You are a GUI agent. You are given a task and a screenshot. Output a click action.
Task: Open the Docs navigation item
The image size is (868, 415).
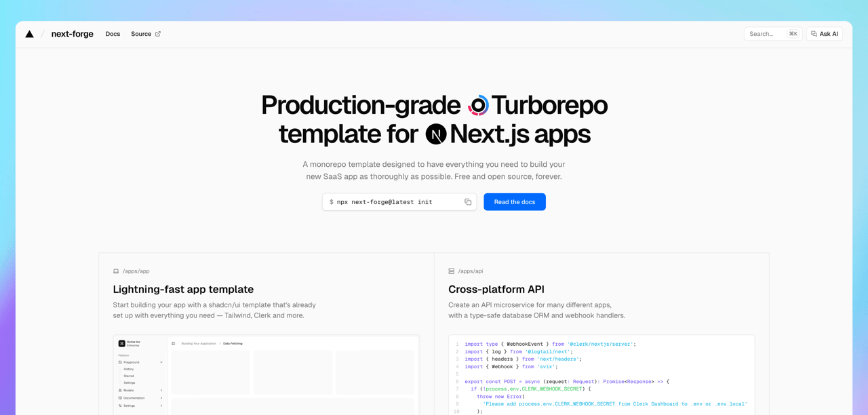pyautogui.click(x=113, y=34)
